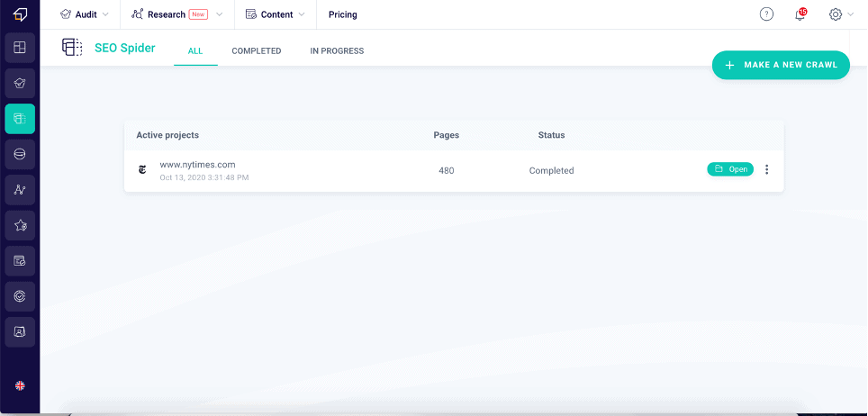Click the www.nytimes.com project name
The height and width of the screenshot is (416, 868).
[x=197, y=165]
